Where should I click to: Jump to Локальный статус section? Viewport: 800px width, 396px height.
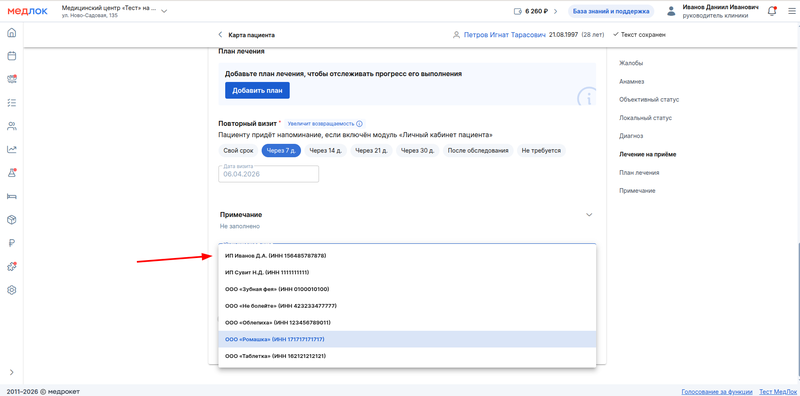[x=645, y=118]
